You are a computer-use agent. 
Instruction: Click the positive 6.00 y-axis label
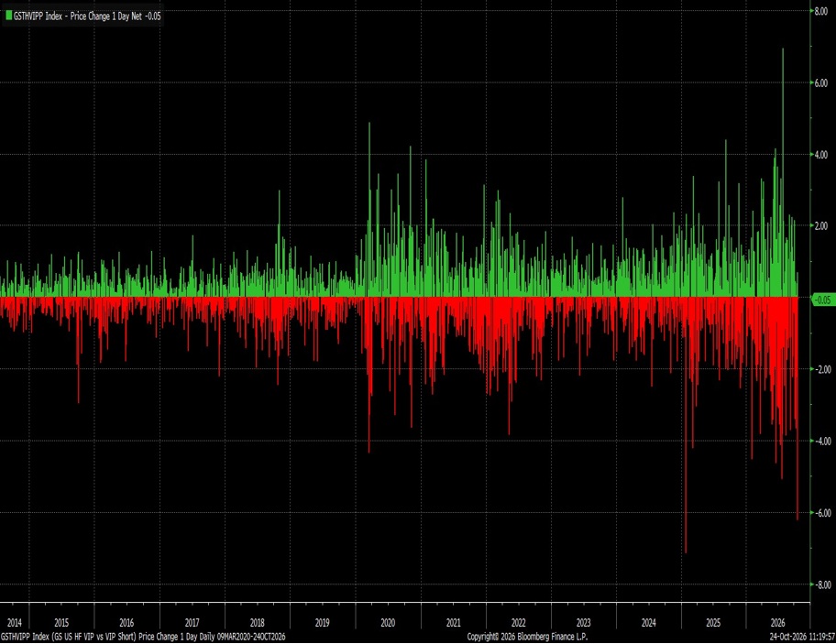pos(820,83)
